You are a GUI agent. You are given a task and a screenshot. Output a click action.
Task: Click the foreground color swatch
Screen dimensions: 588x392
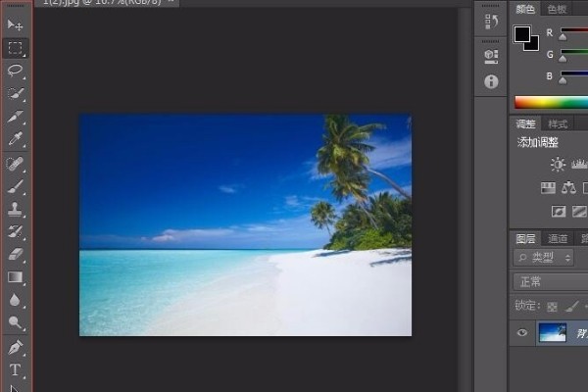pyautogui.click(x=521, y=33)
